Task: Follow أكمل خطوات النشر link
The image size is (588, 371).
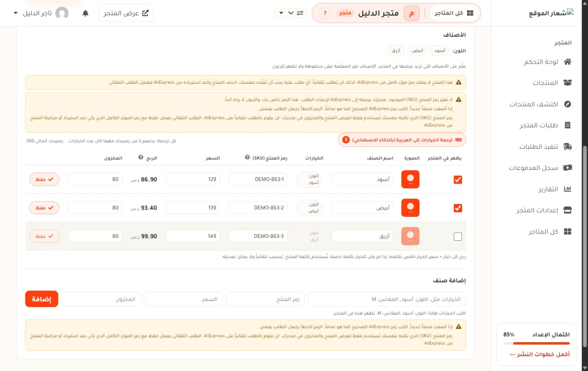Action: [x=539, y=354]
